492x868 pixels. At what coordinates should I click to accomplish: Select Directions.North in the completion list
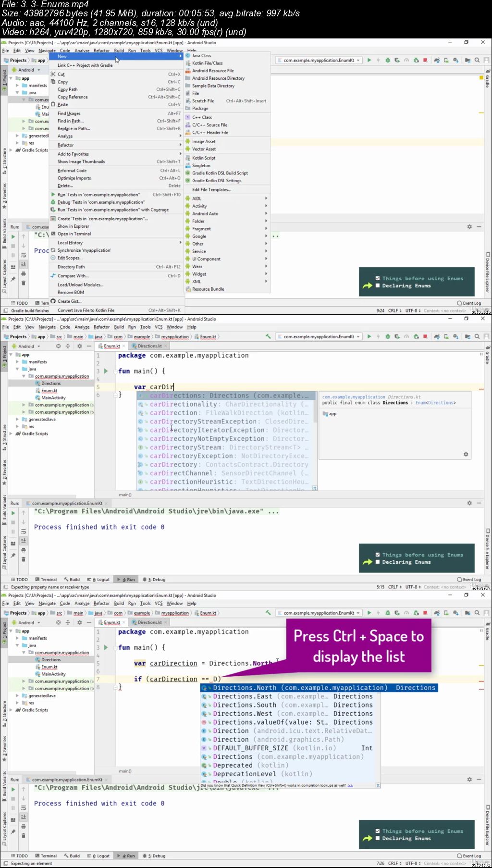tap(319, 688)
